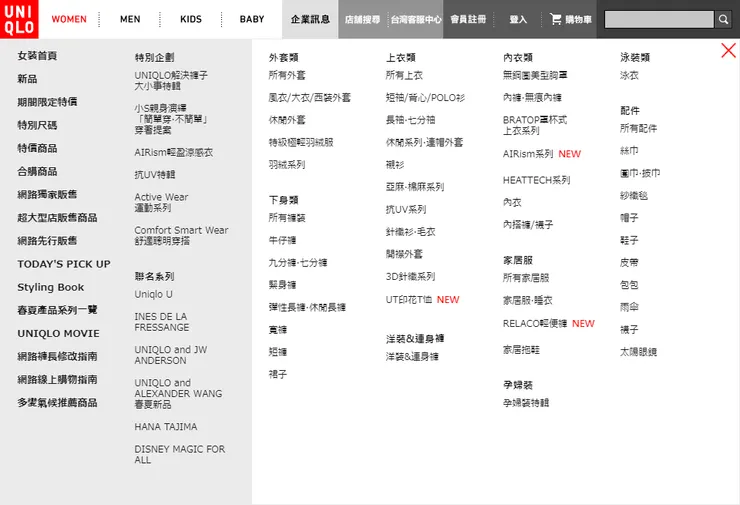The height and width of the screenshot is (505, 740).
Task: Open Uniqlo U collaboration
Action: click(153, 294)
